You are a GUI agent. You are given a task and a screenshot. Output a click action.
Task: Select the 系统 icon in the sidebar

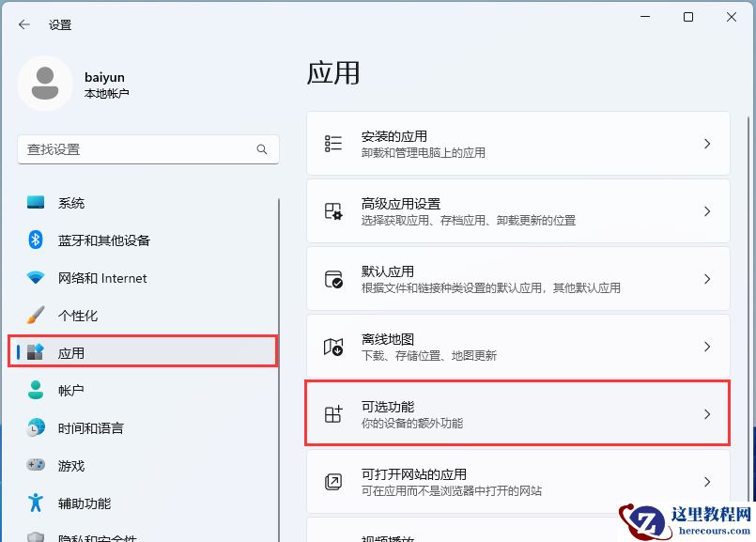[38, 203]
